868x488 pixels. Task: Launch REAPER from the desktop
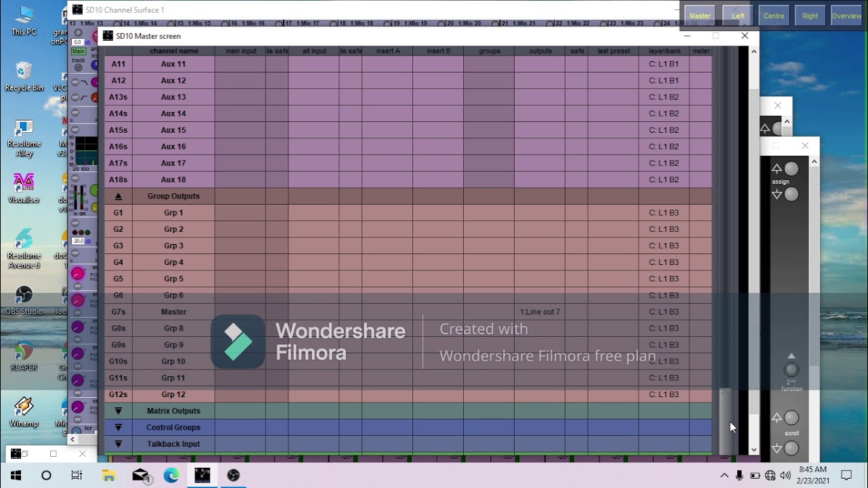click(24, 357)
